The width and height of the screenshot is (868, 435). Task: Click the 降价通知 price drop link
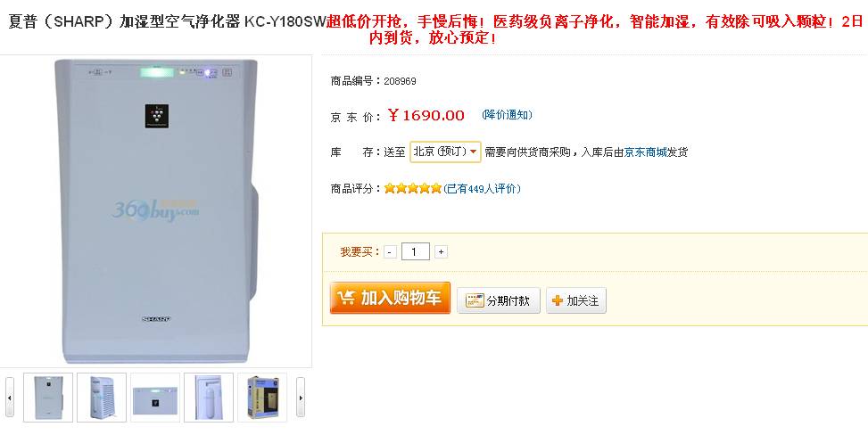507,115
